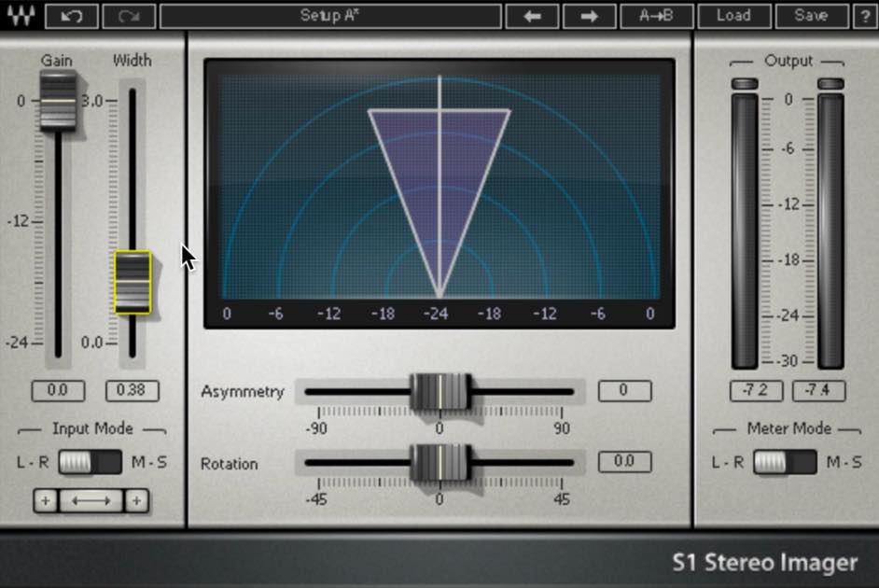
Task: Click the Rotation label
Action: [230, 464]
